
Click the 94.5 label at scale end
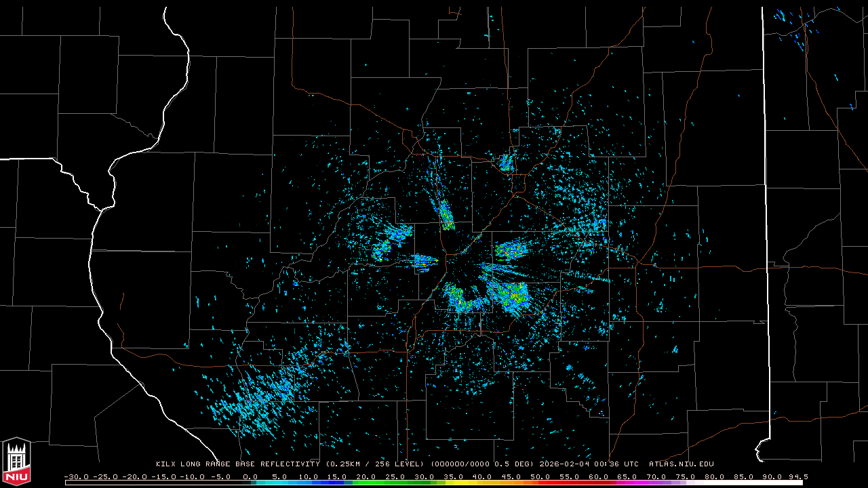click(797, 476)
